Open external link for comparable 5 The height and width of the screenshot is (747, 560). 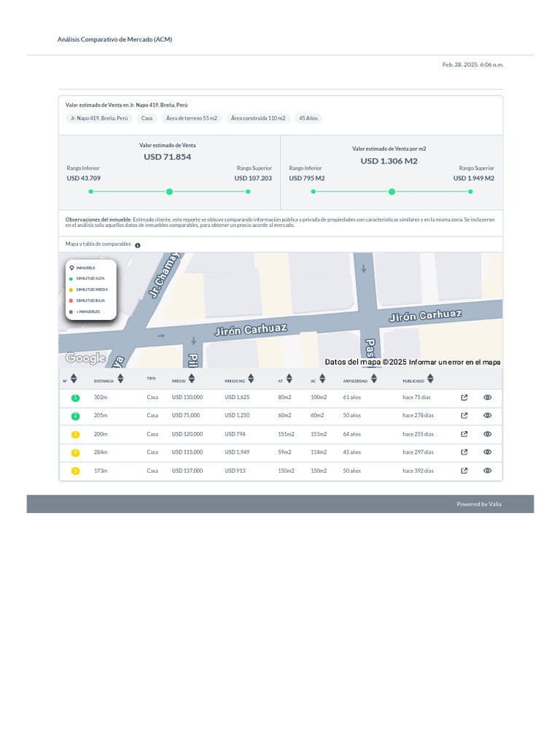pyautogui.click(x=464, y=471)
